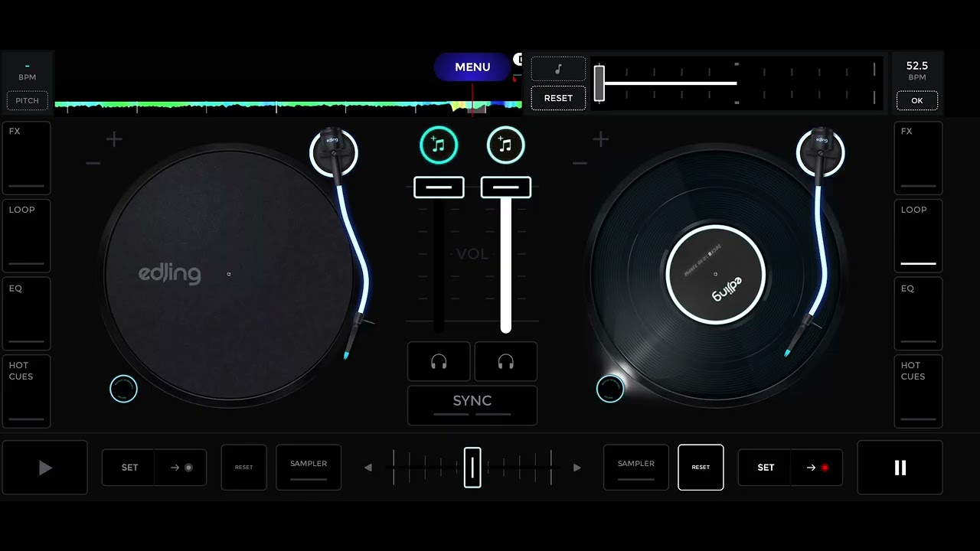The width and height of the screenshot is (980, 551).
Task: Open the right deck HOT CUES panel
Action: pyautogui.click(x=918, y=391)
